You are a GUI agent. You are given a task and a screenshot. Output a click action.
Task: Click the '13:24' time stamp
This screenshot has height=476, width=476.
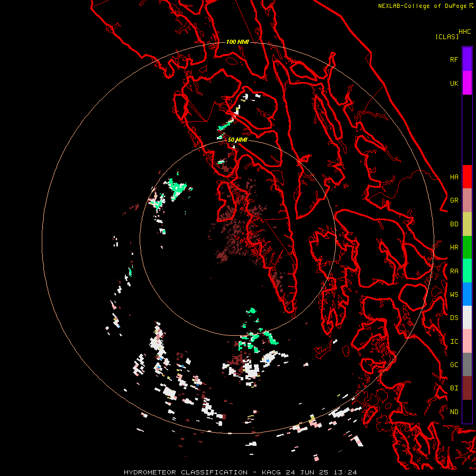tap(345, 472)
